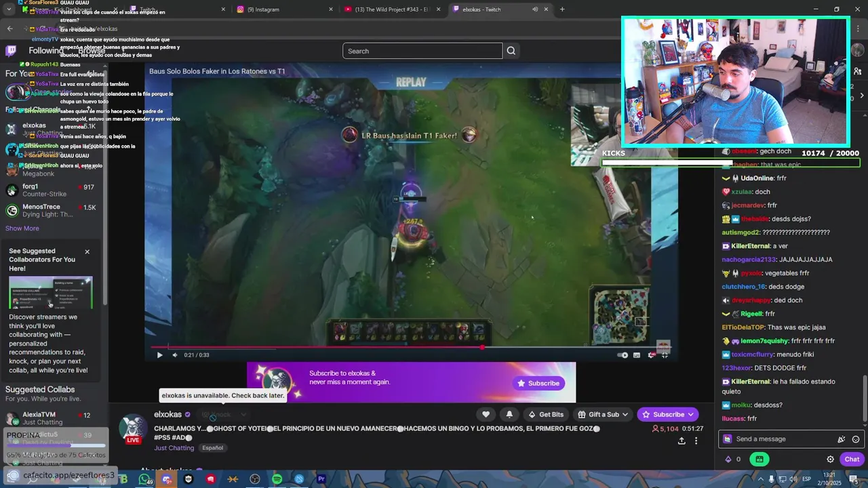Open Premiere Pro from the taskbar
The height and width of the screenshot is (488, 868).
321,479
